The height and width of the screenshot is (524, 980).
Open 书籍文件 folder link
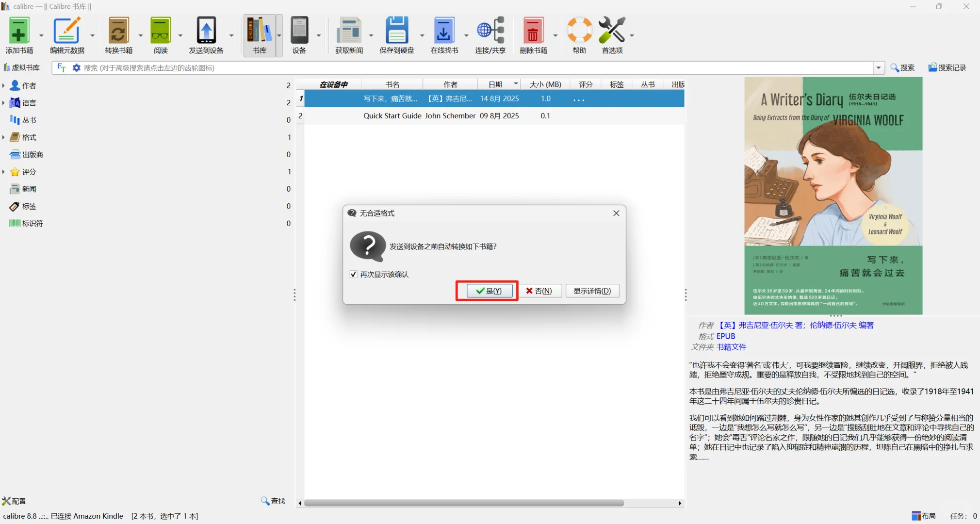pos(732,347)
